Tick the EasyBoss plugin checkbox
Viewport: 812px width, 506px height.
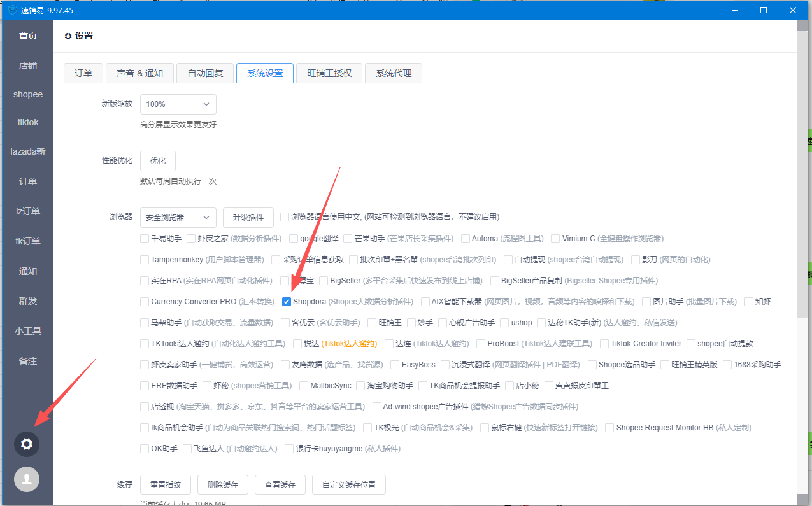395,365
